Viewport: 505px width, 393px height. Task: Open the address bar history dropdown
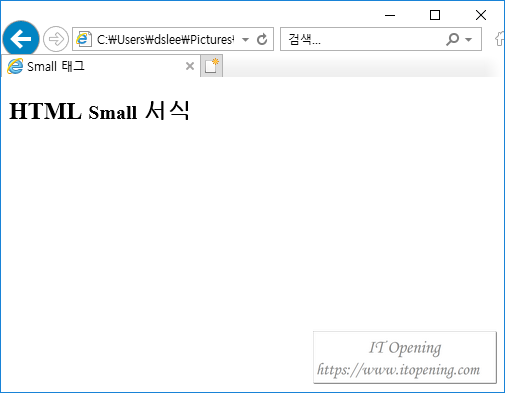246,40
